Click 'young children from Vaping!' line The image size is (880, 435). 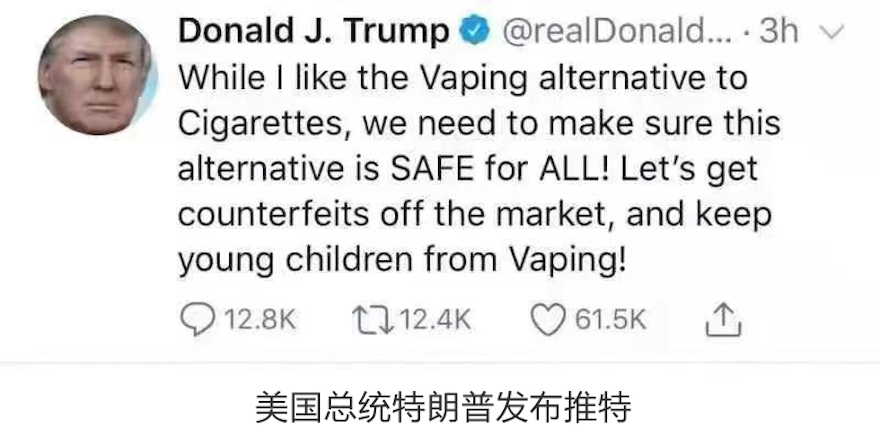(x=402, y=260)
